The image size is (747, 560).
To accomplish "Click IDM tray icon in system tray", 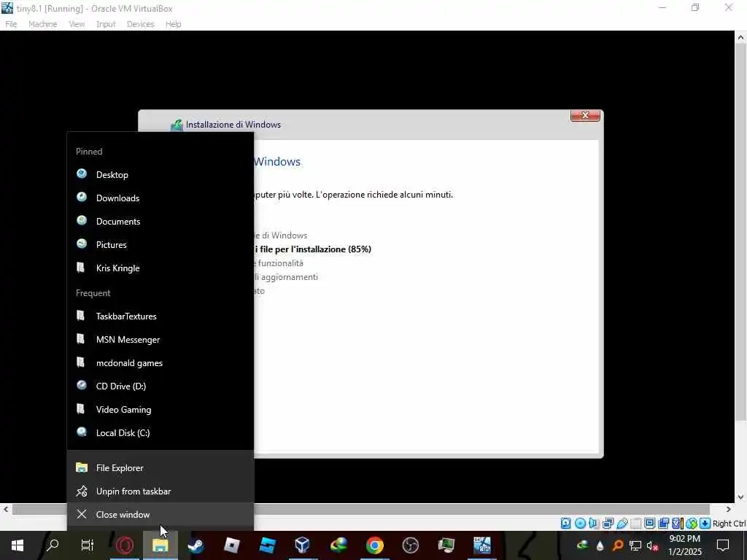I will pos(582,545).
